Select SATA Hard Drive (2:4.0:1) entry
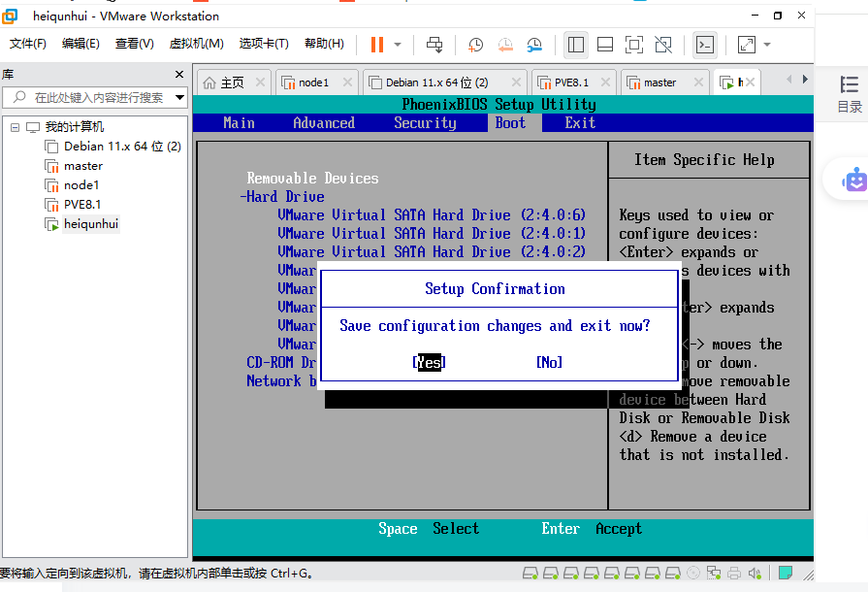The width and height of the screenshot is (868, 592). click(x=432, y=233)
